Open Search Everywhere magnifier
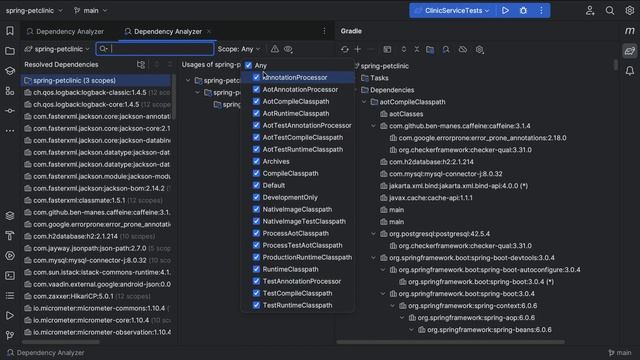Screen dimensions: 640x360 click(610, 11)
